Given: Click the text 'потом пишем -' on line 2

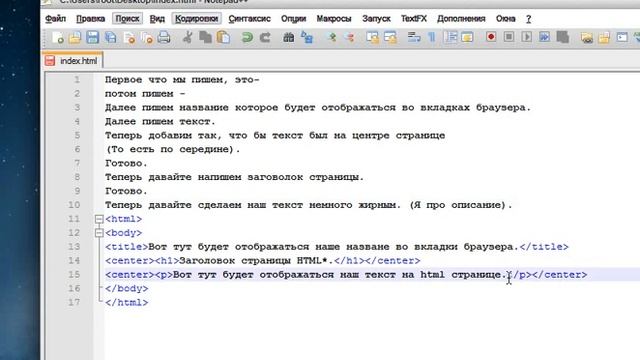Looking at the screenshot, I should tap(145, 93).
